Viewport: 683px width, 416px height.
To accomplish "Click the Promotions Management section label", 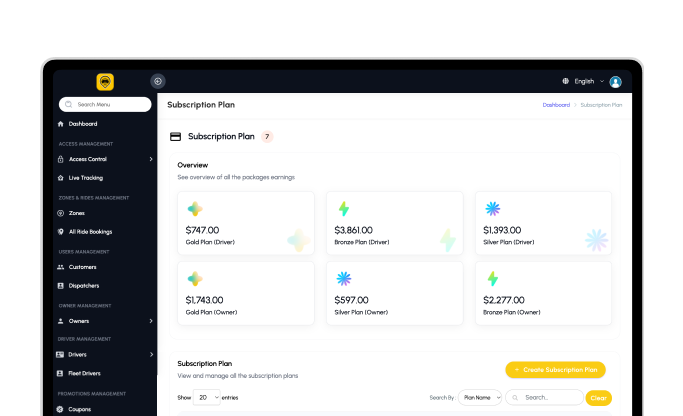I will tap(91, 394).
